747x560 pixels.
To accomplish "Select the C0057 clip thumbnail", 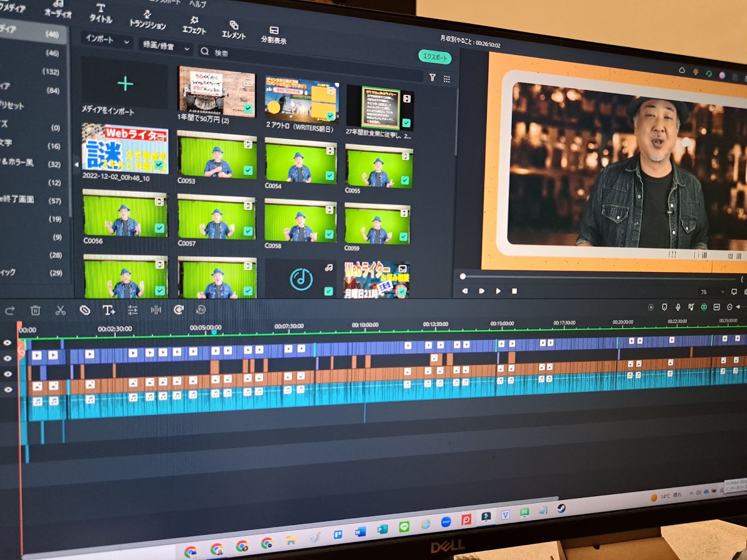I will (217, 217).
